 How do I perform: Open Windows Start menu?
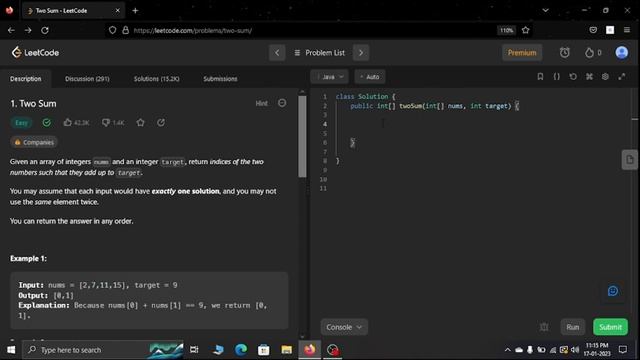click(11, 350)
